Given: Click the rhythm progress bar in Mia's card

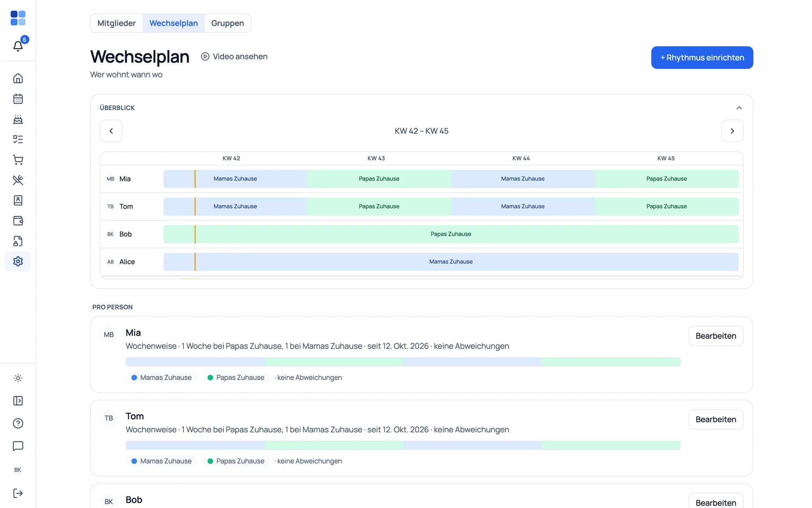Looking at the screenshot, I should coord(403,362).
